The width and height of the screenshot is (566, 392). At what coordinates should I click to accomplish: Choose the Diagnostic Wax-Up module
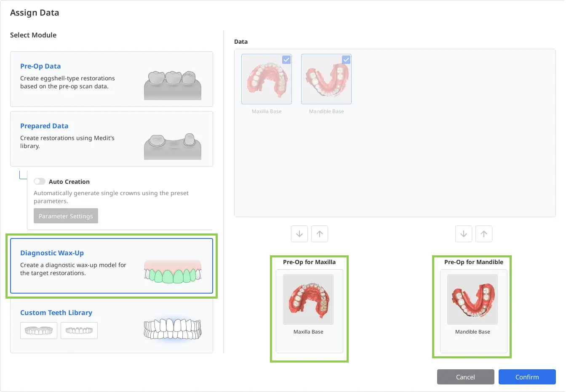(112, 266)
